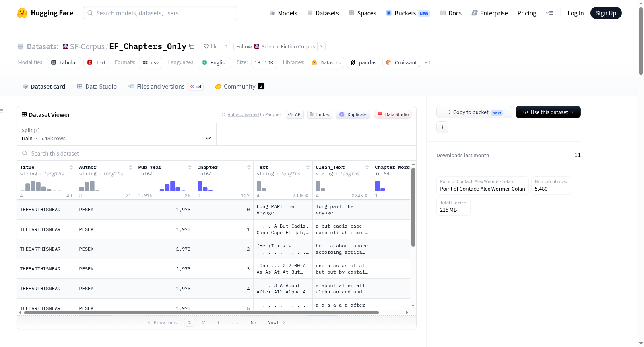This screenshot has height=347, width=644.
Task: Click the 'Long PART The Voyage' text cell
Action: (x=283, y=210)
